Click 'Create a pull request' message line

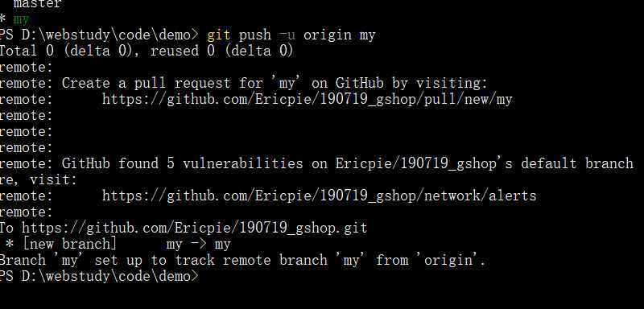tap(243, 84)
